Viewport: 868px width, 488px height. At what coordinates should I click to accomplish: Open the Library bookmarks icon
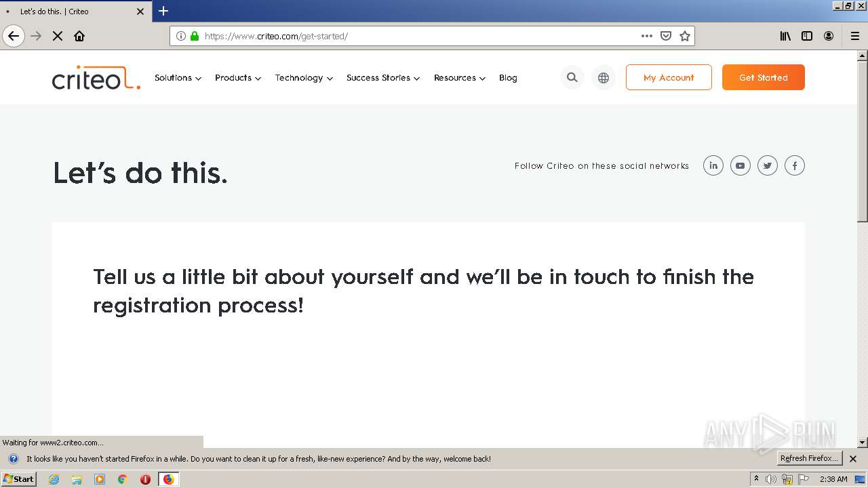(785, 36)
